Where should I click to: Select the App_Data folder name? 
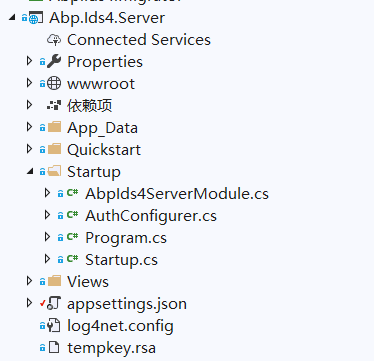coord(102,128)
